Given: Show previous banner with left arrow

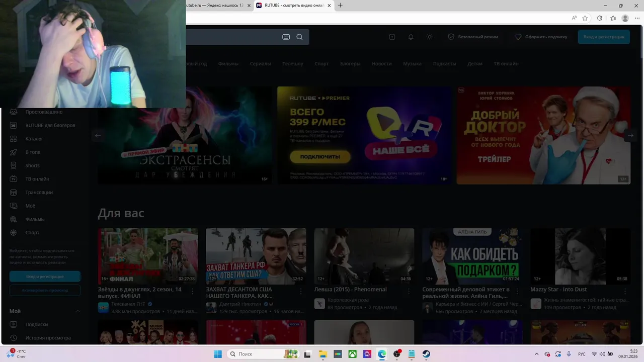Looking at the screenshot, I should click(98, 135).
